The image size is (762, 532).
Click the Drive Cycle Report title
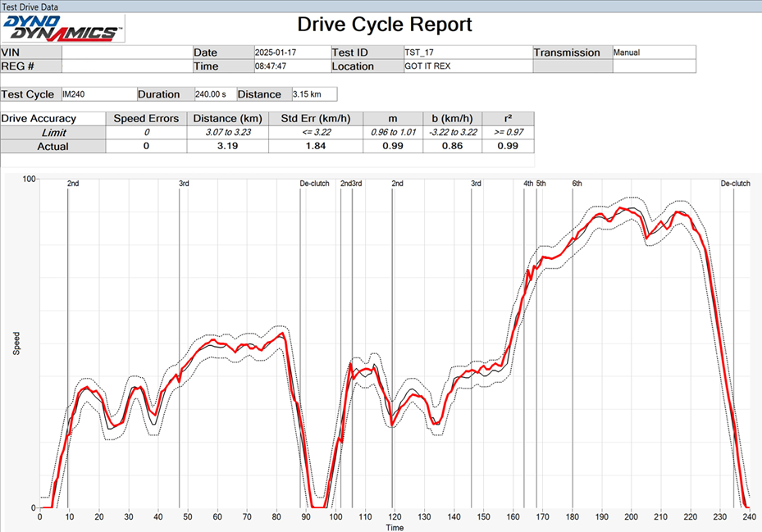tap(385, 25)
